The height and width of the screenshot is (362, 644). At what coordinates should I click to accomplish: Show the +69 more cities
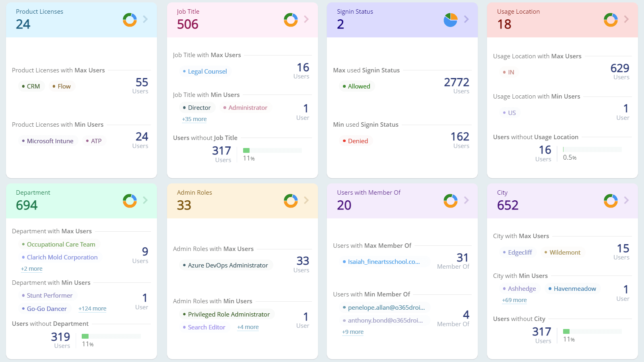click(x=514, y=300)
